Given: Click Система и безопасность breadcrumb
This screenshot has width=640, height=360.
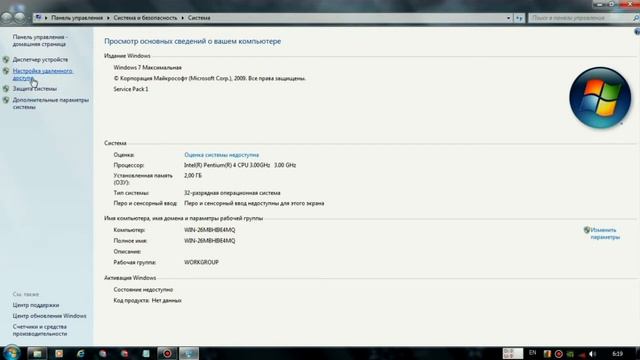Looking at the screenshot, I should [145, 18].
